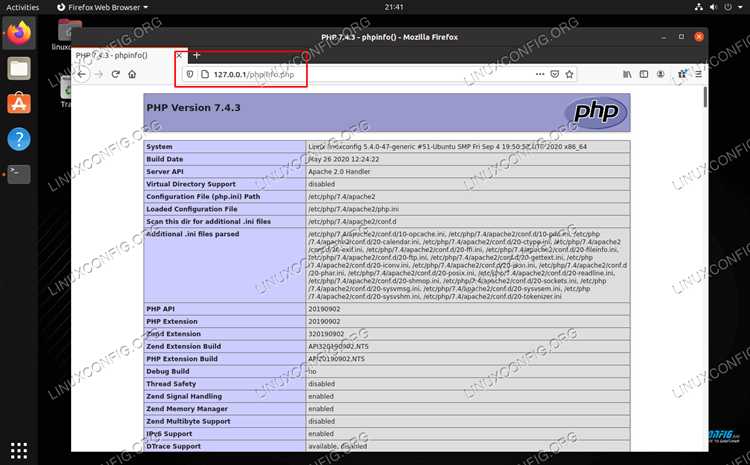Image resolution: width=750 pixels, height=465 pixels.
Task: Open Ubuntu Software from the dock
Action: click(19, 104)
